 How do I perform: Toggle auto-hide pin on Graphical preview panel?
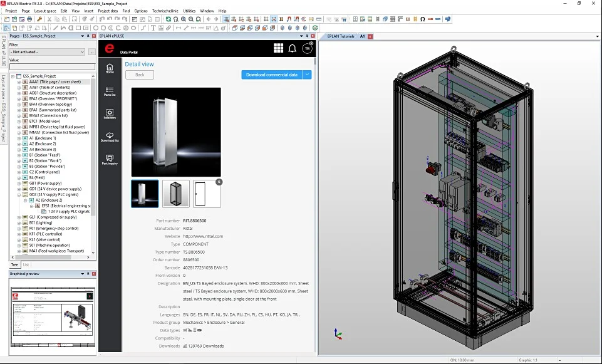88,274
